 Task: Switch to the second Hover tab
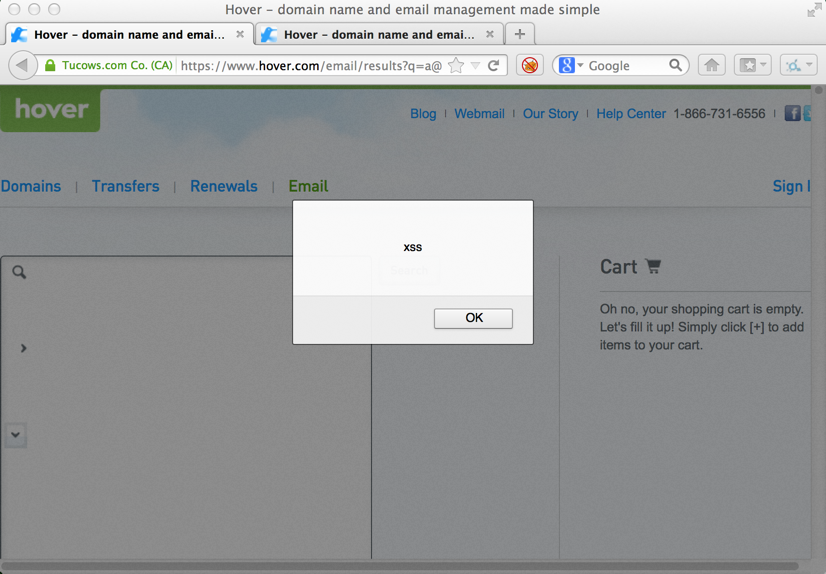378,34
